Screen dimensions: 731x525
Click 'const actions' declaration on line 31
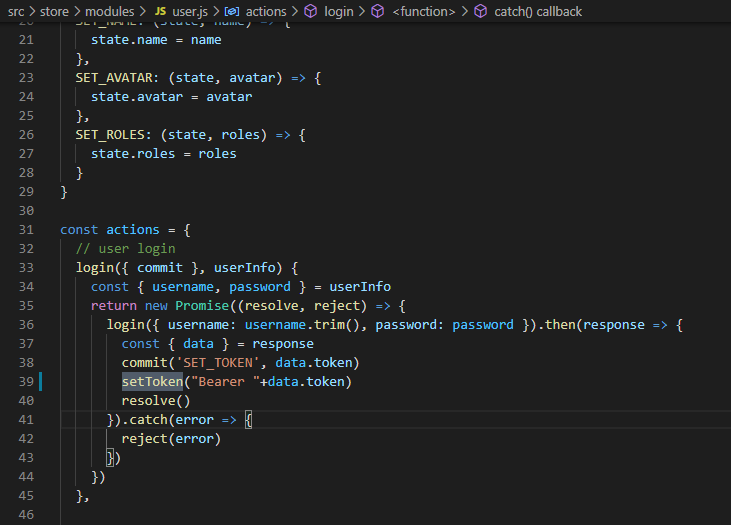pos(110,230)
